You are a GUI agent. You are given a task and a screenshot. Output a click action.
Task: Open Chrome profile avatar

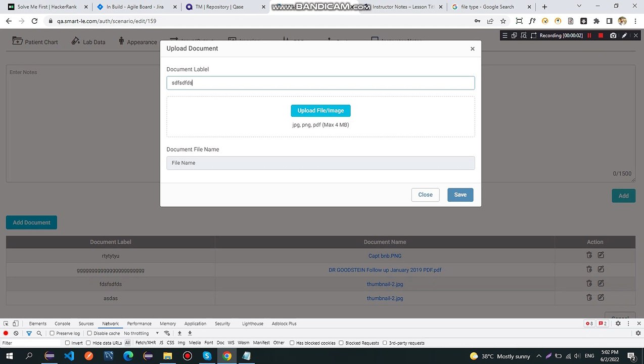[622, 21]
